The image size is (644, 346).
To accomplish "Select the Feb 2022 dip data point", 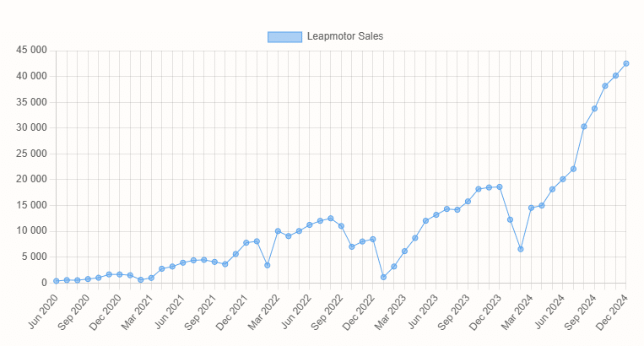I will [x=268, y=265].
